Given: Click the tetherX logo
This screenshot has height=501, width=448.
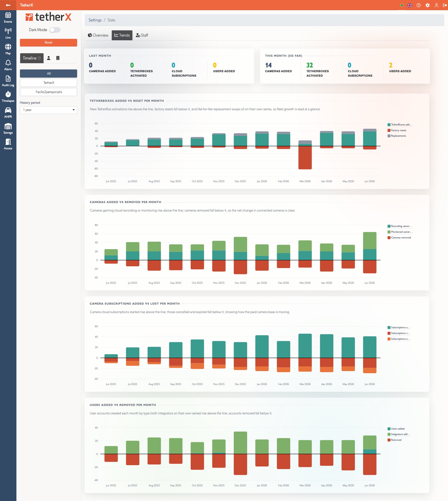Looking at the screenshot, I should point(49,17).
